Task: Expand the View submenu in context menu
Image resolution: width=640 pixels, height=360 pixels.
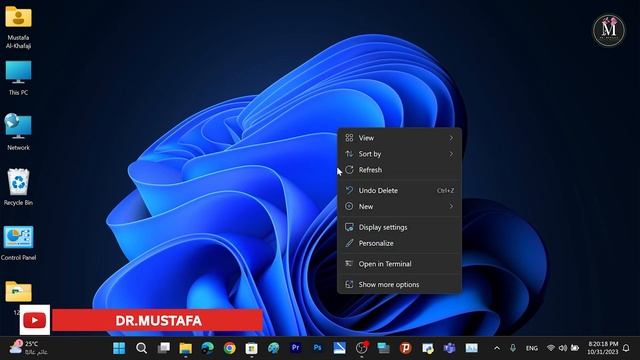Action: pos(399,138)
